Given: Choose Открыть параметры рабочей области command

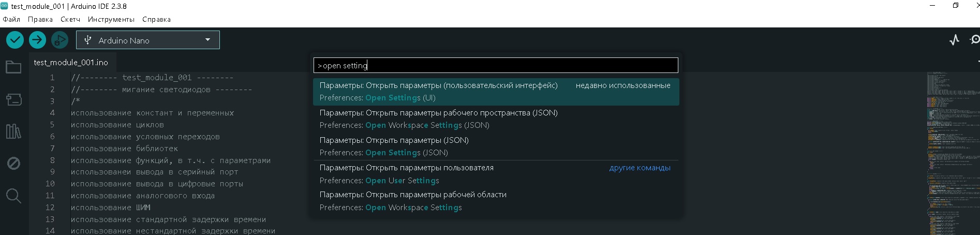Looking at the screenshot, I should coord(496,201).
